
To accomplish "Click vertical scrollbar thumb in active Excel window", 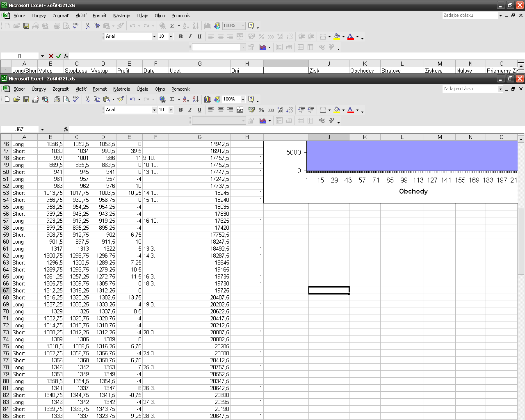I will pyautogui.click(x=521, y=242).
